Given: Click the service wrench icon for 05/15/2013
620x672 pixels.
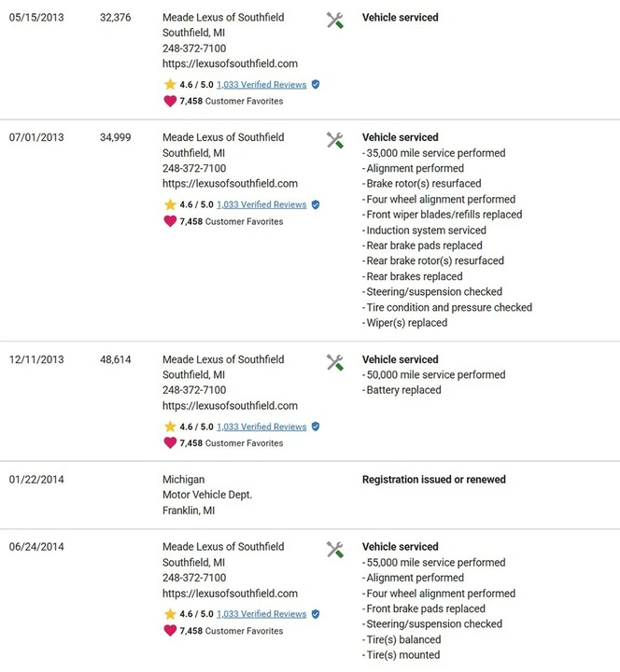Looking at the screenshot, I should [x=335, y=21].
